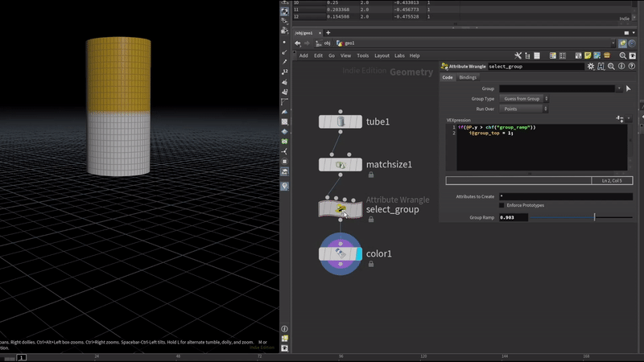Click the parameter search magnifier icon

point(611,66)
